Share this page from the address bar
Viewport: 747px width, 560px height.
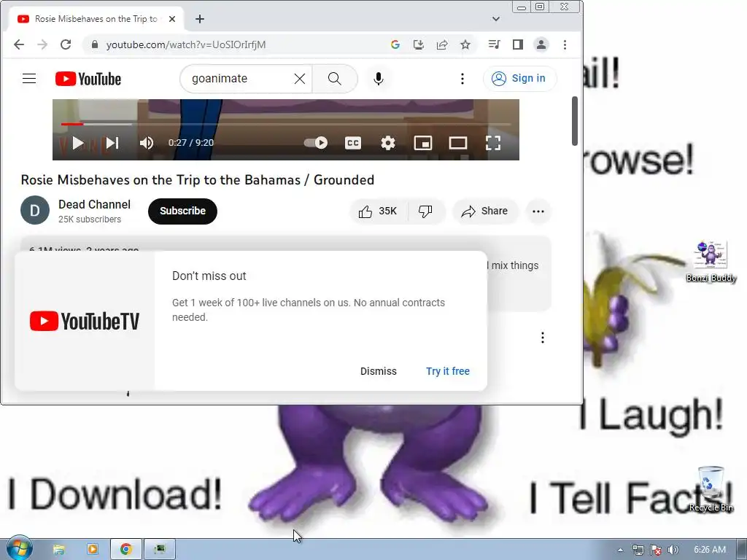click(441, 44)
